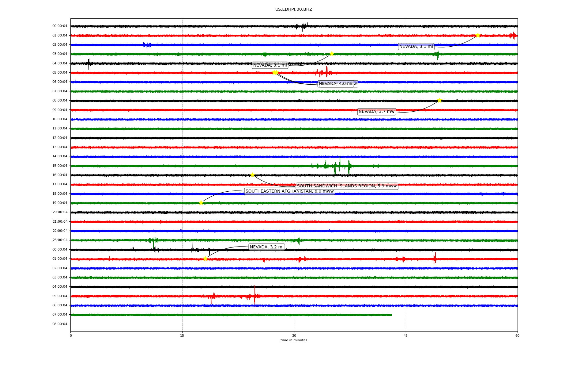Select the SOUTHEASTERN AFGHANISTAN, 6.0 mww annotation
Screen dimensions: 588x368
[x=289, y=191]
